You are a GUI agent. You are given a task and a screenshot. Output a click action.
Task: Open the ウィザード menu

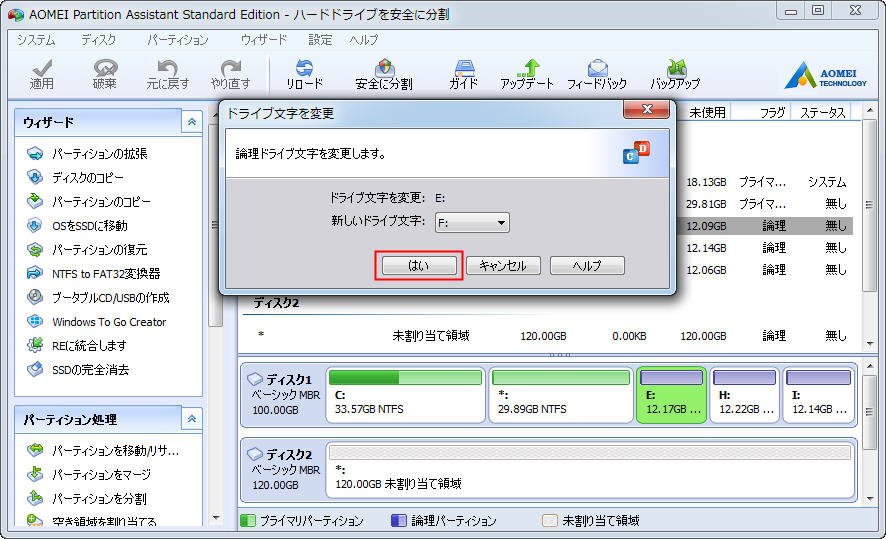tap(264, 40)
